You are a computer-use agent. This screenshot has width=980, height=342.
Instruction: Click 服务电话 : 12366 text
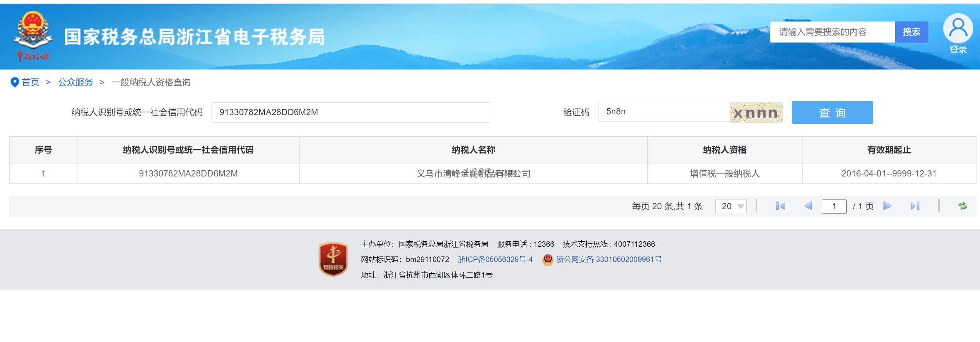click(525, 244)
